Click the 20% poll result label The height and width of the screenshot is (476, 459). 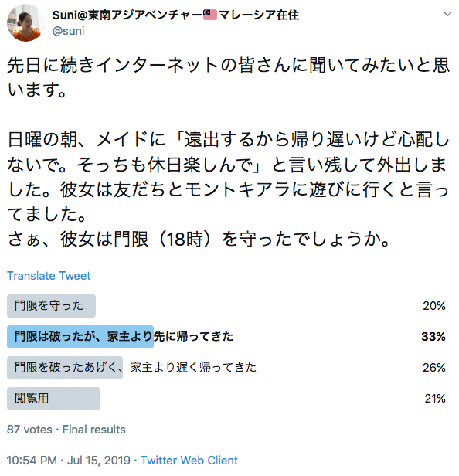(x=434, y=306)
